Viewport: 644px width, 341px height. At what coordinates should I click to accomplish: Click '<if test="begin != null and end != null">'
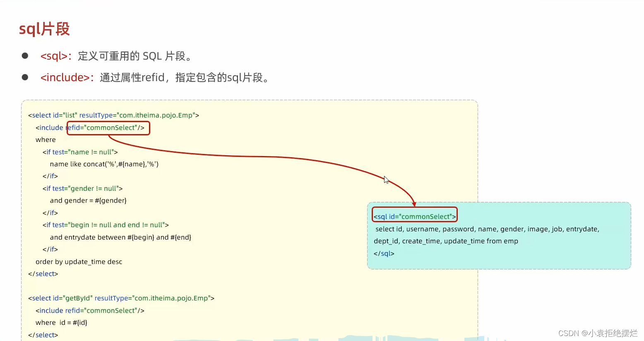point(106,225)
